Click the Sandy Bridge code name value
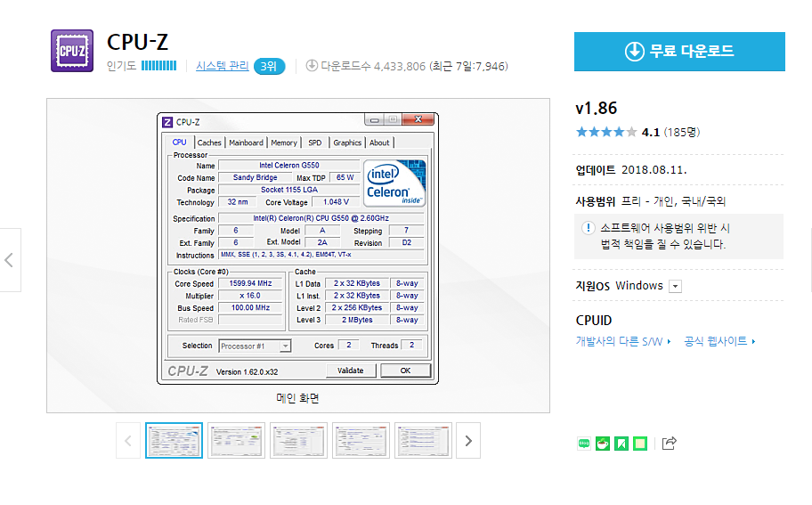812x505 pixels. [255, 177]
